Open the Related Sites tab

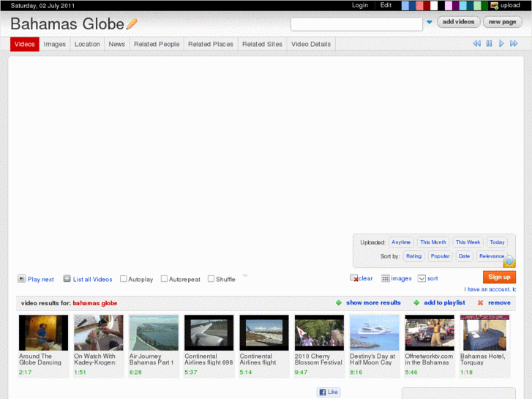click(262, 44)
